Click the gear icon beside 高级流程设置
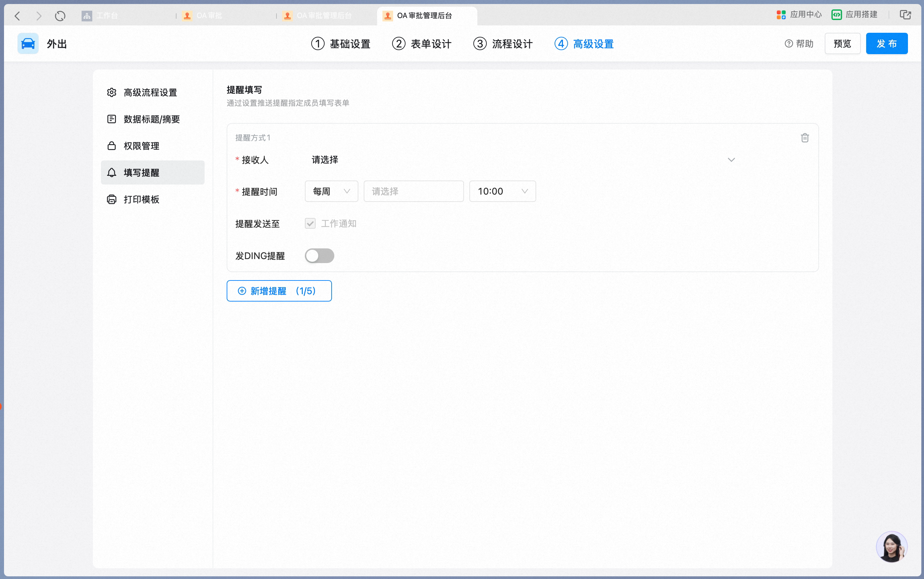924x579 pixels. click(111, 92)
